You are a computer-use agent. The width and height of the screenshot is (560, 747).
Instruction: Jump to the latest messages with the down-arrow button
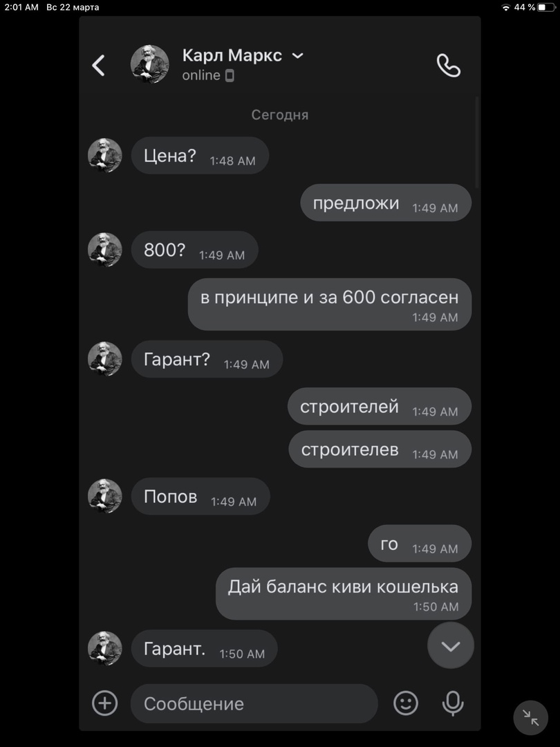click(x=451, y=645)
